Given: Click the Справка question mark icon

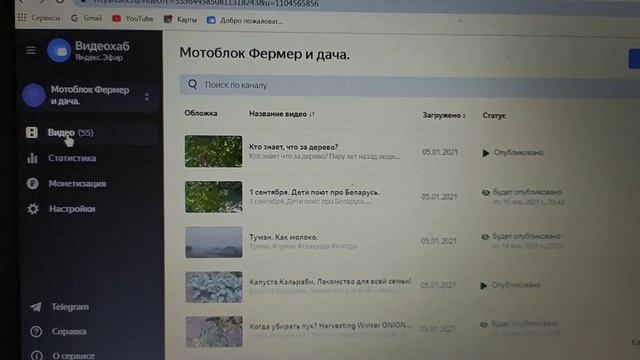Looking at the screenshot, I should [x=36, y=331].
